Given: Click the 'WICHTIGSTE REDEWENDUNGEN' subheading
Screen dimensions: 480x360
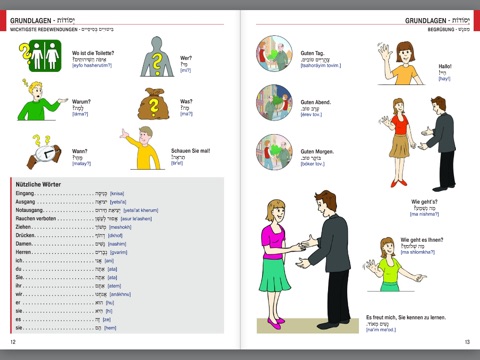Looking at the screenshot, I should click(44, 29).
